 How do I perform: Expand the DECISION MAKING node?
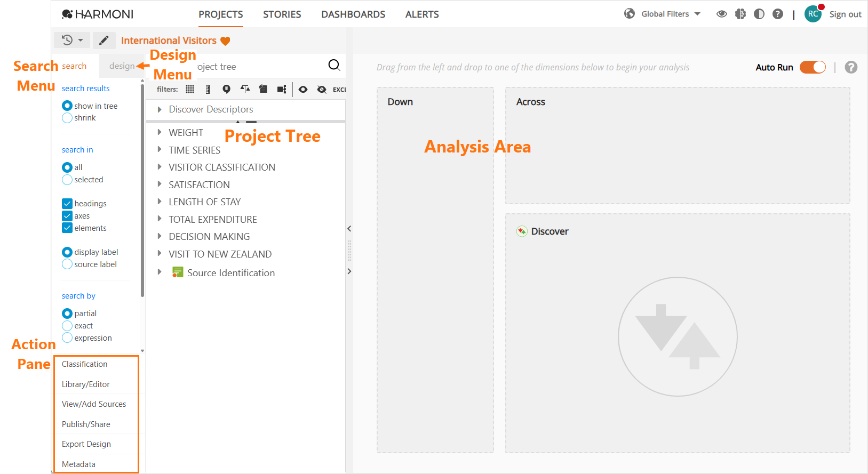[x=159, y=236]
